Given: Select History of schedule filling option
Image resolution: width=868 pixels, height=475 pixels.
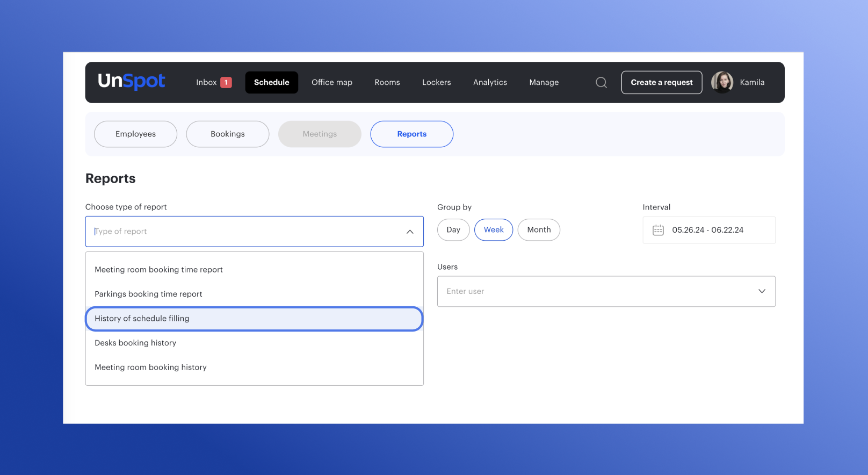Looking at the screenshot, I should tap(255, 319).
